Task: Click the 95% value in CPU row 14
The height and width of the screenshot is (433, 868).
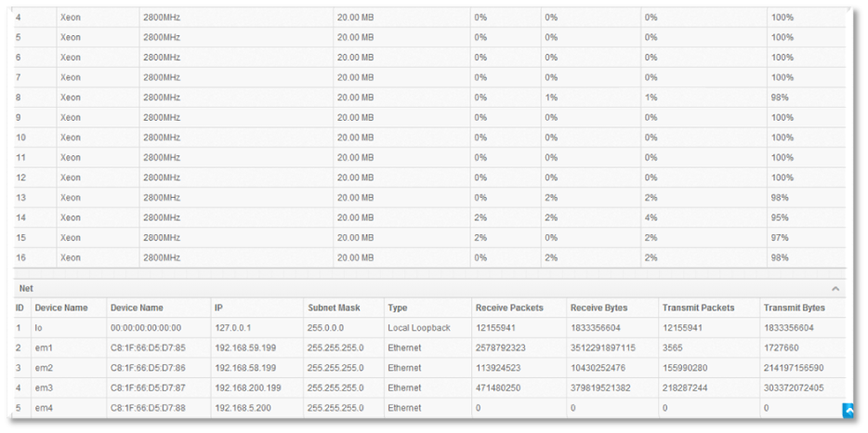Action: point(780,217)
